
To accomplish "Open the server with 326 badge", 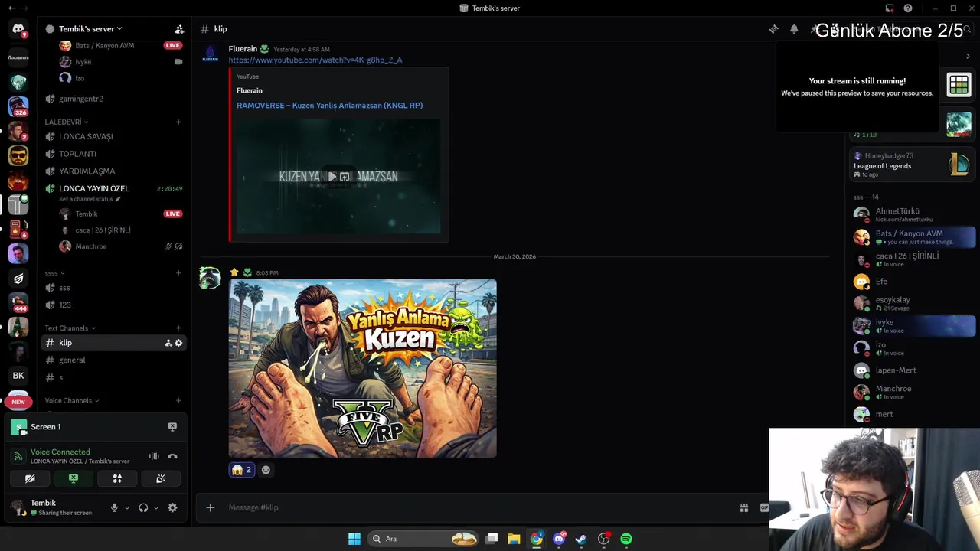I will click(18, 106).
